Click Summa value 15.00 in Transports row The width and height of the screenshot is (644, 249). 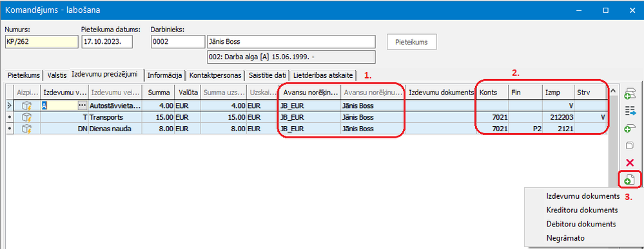pyautogui.click(x=158, y=117)
